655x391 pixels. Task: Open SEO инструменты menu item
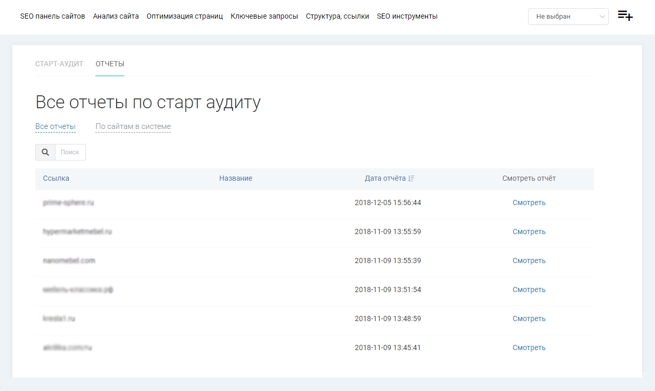[407, 16]
